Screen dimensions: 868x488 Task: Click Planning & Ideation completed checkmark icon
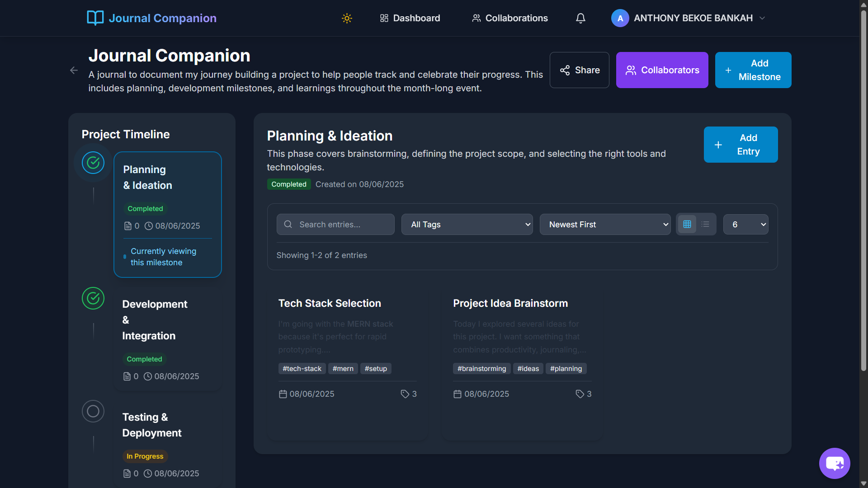click(93, 163)
